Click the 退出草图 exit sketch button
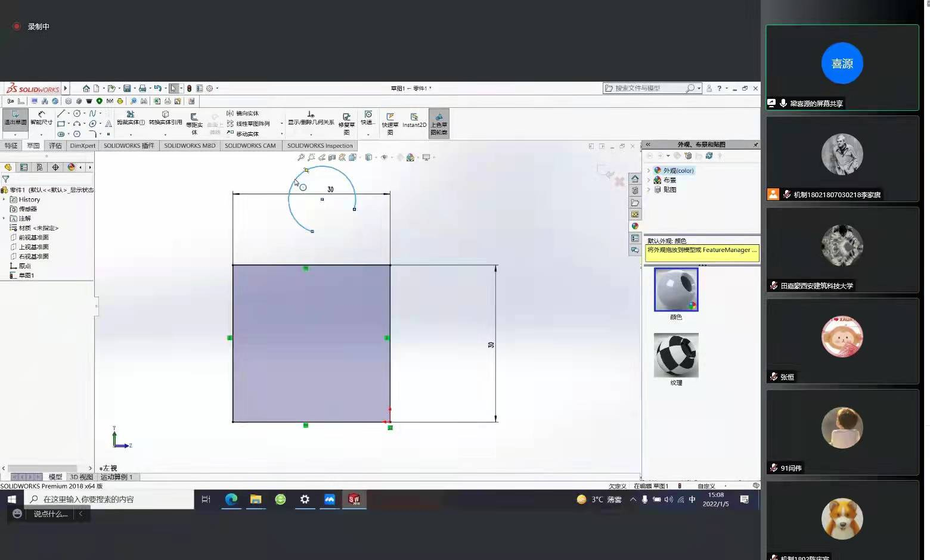 [15, 118]
